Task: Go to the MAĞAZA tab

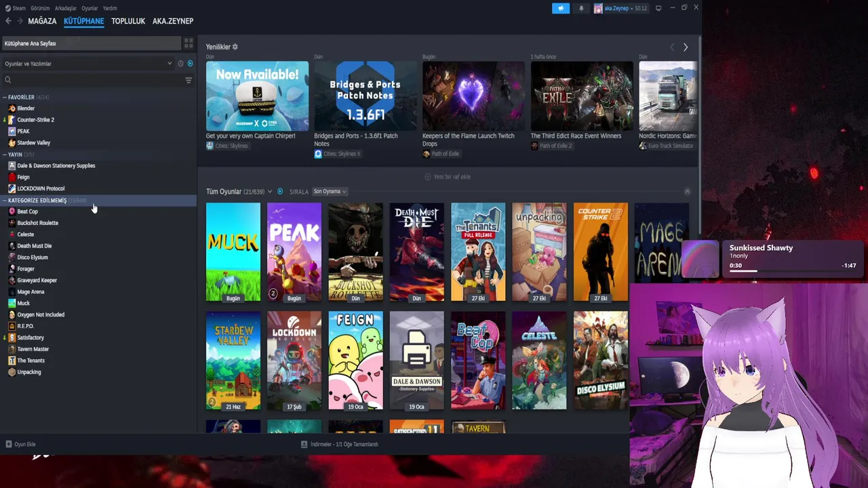Action: coord(42,21)
